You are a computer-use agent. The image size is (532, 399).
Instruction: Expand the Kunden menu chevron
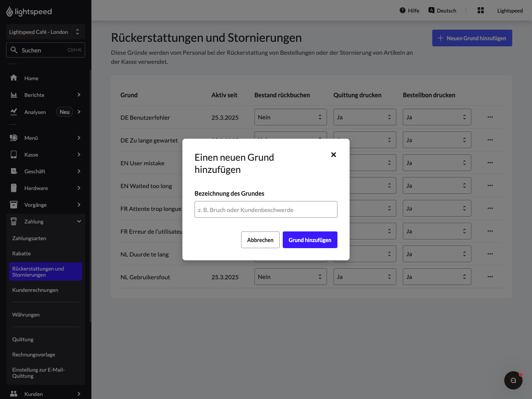click(x=79, y=394)
